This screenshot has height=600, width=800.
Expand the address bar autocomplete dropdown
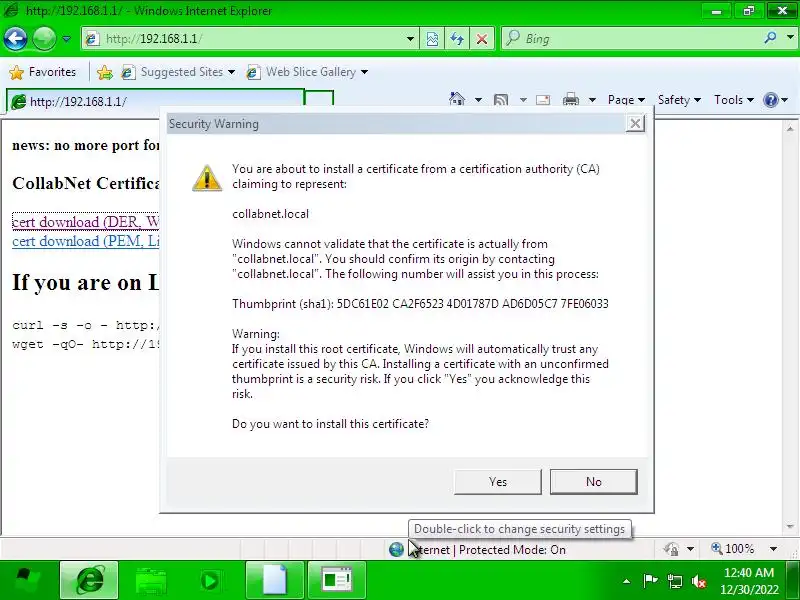tap(410, 39)
